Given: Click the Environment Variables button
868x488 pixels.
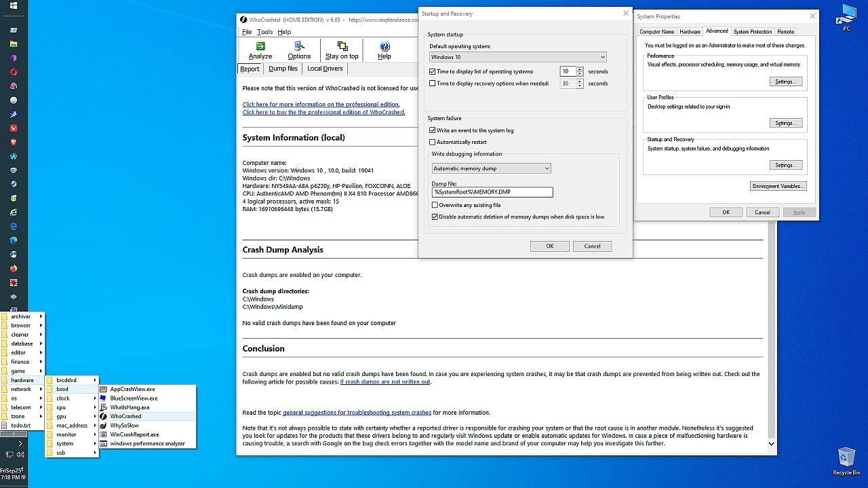Looking at the screenshot, I should click(x=778, y=186).
